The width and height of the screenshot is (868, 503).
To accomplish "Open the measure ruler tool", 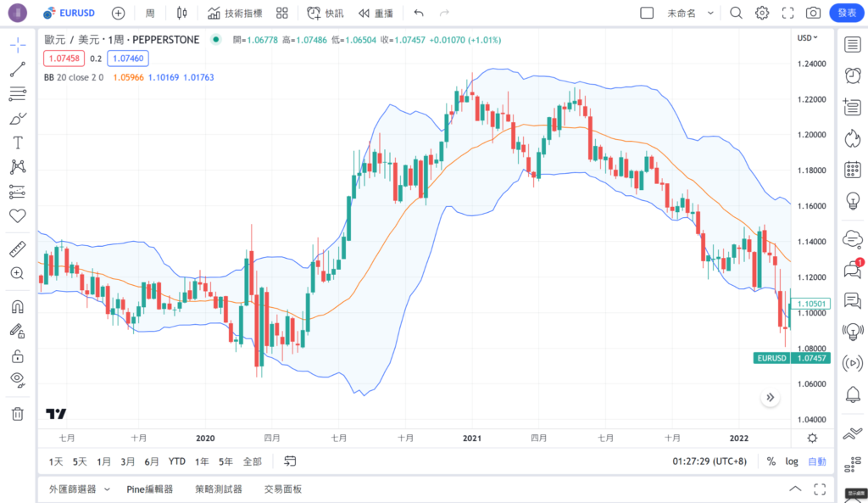I will coord(17,249).
